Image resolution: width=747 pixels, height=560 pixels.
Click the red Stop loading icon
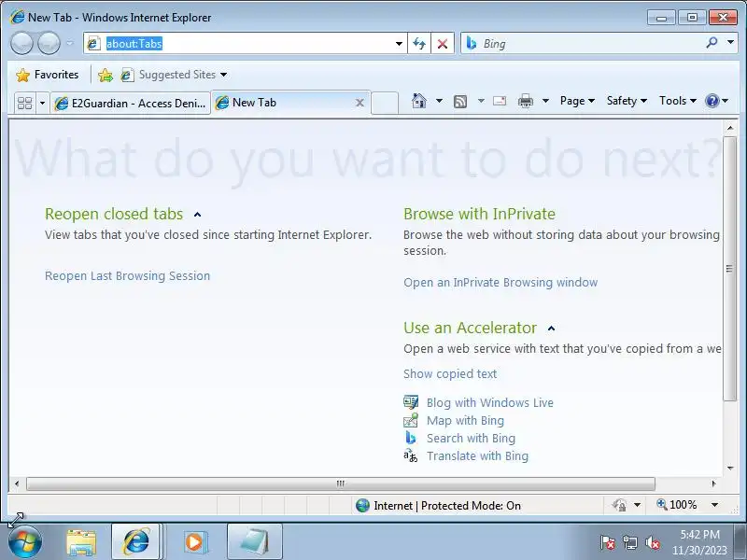tap(443, 44)
